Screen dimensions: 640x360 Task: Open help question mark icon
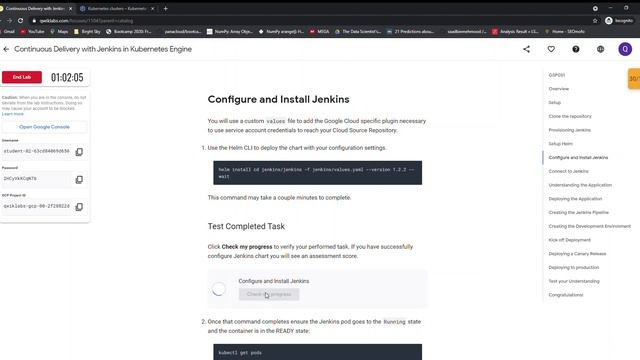tap(576, 49)
